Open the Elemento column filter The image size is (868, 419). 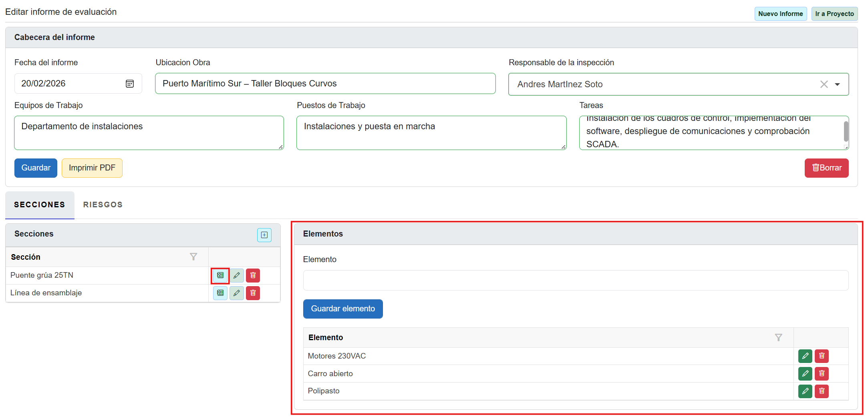pyautogui.click(x=778, y=338)
